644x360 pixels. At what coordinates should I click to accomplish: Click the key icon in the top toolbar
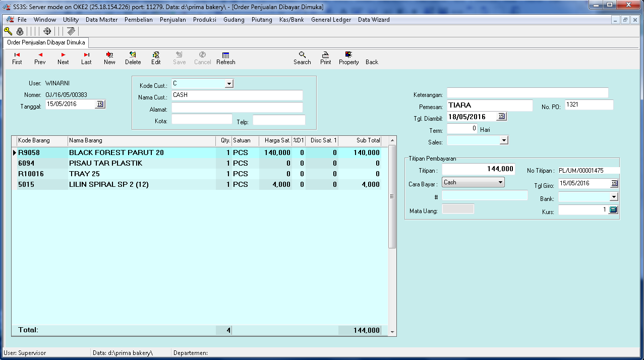click(x=8, y=31)
